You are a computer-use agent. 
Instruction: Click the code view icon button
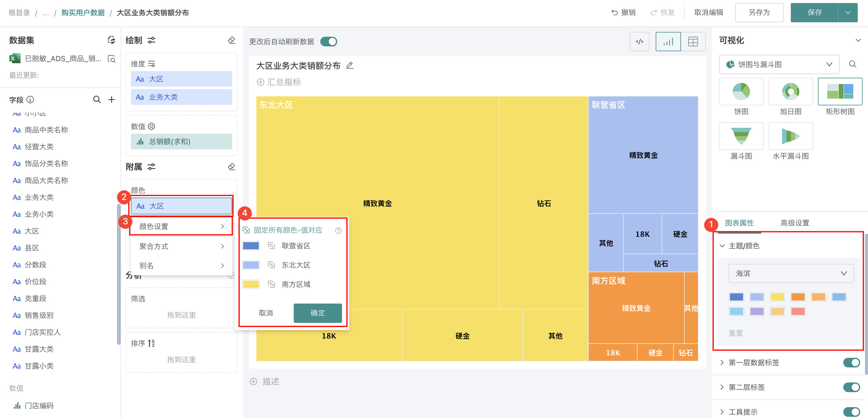point(639,42)
